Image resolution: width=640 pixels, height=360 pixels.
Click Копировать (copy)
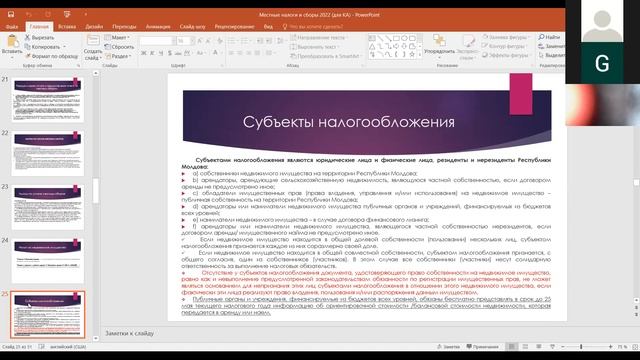coord(42,47)
